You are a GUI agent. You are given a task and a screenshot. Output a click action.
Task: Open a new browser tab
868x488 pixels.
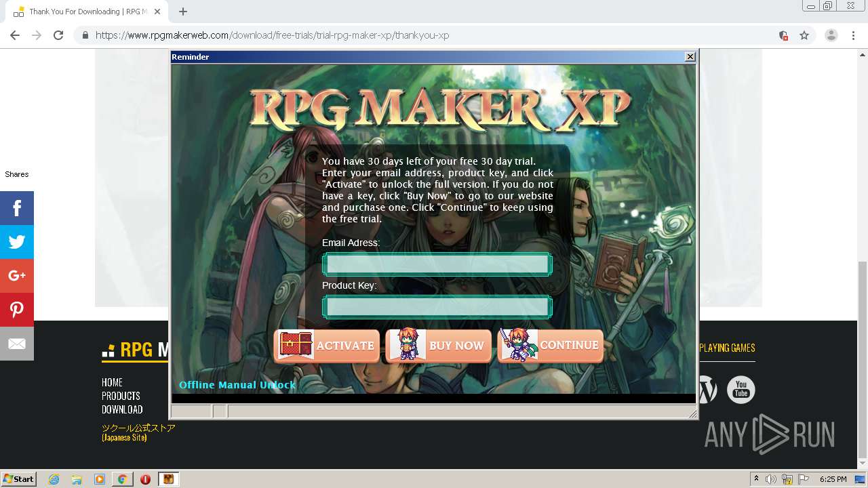pyautogui.click(x=183, y=12)
